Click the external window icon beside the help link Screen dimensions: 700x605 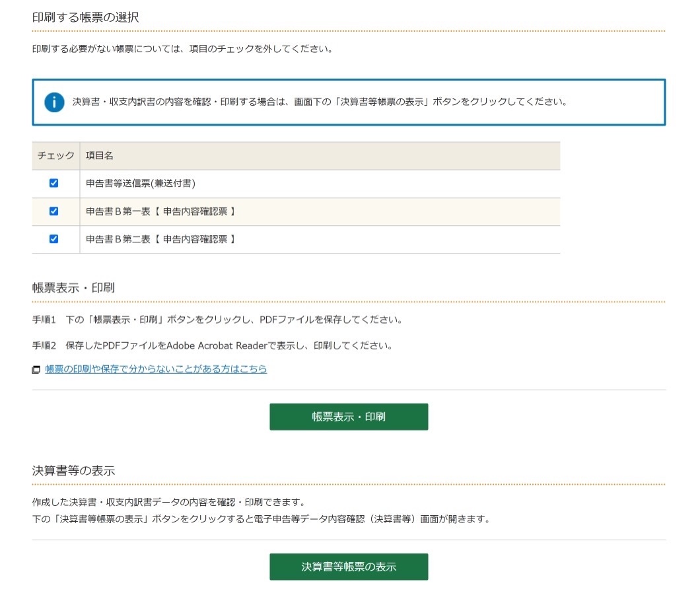click(36, 370)
